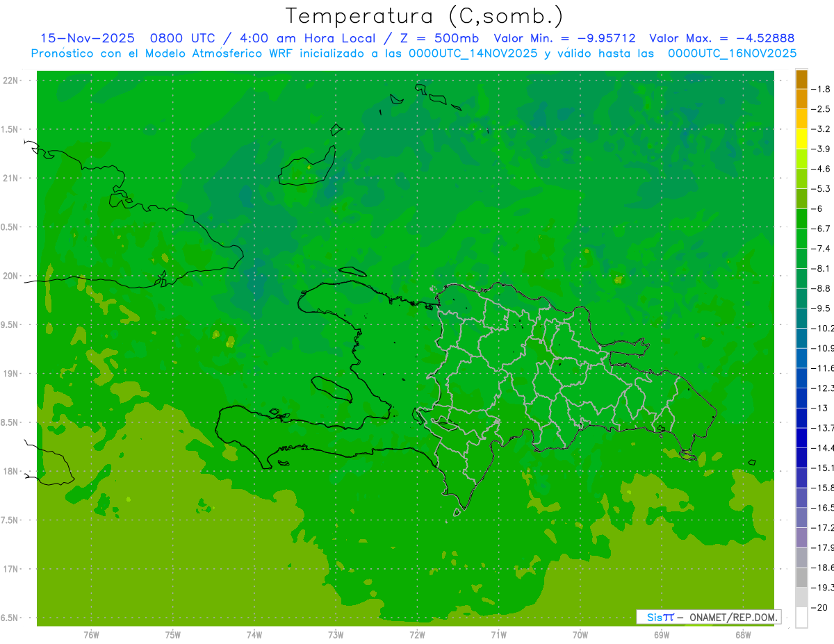The width and height of the screenshot is (834, 644).
Task: Click the -6.7 legend value
Action: (821, 228)
